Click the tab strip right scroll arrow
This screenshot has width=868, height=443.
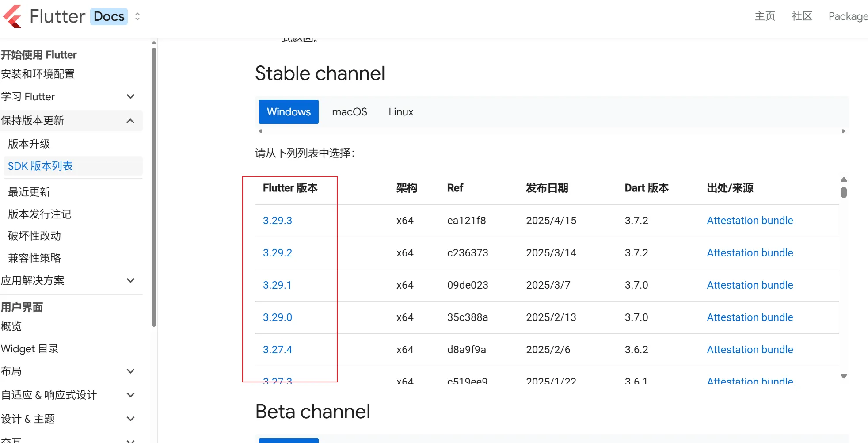click(844, 131)
